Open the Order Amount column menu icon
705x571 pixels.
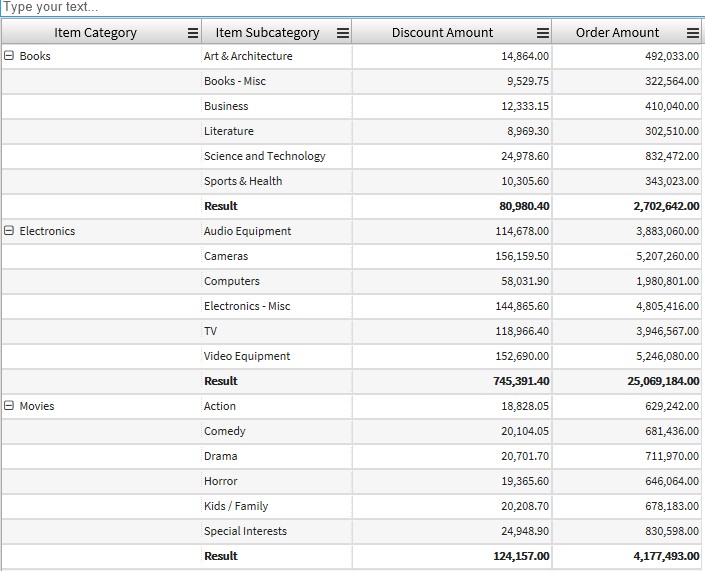693,33
